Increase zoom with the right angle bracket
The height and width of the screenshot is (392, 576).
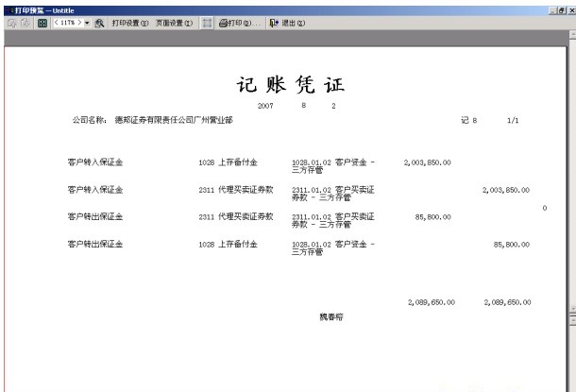[x=80, y=21]
